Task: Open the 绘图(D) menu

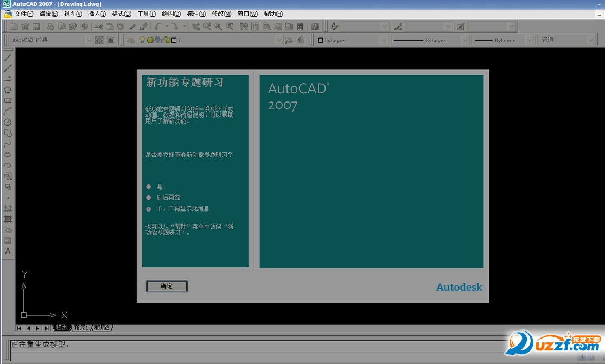Action: coord(171,14)
